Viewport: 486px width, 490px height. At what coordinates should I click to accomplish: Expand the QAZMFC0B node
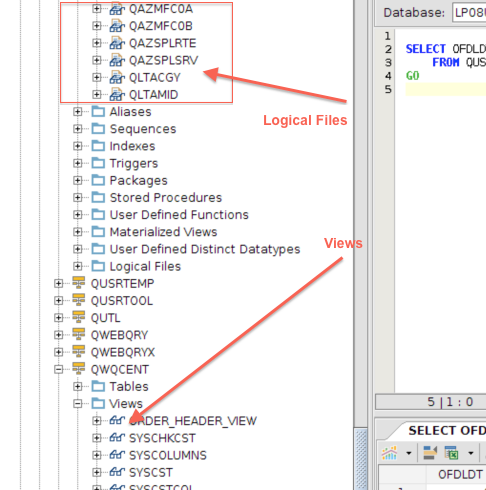pyautogui.click(x=97, y=26)
